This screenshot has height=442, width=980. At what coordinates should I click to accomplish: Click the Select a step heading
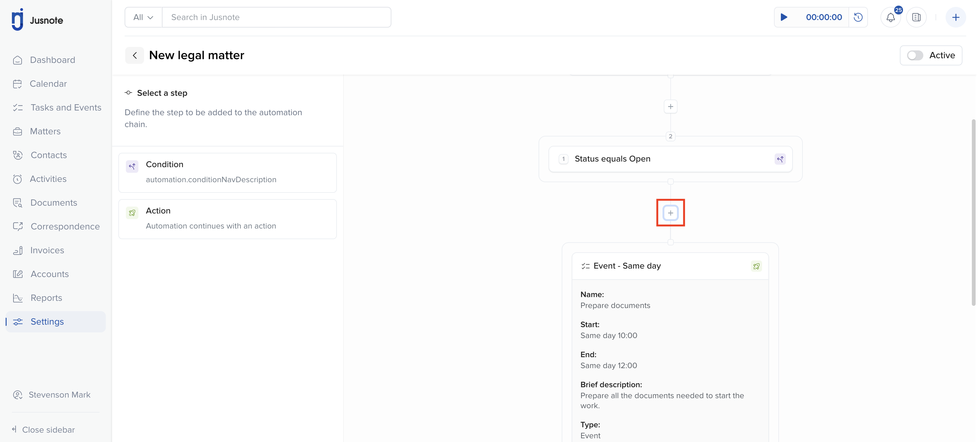(162, 93)
